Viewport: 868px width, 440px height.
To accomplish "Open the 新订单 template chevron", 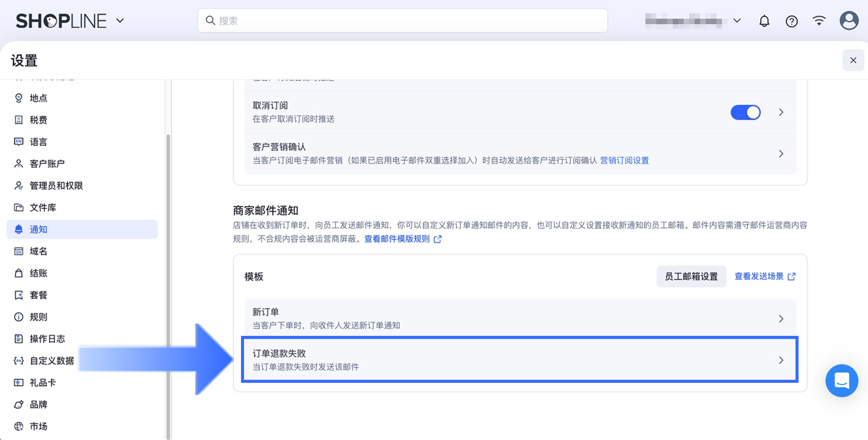I will click(781, 319).
